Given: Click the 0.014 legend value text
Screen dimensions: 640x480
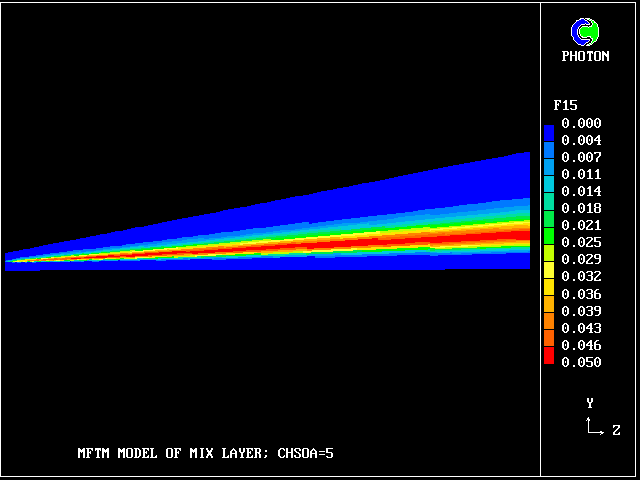Looking at the screenshot, I should [x=581, y=191].
